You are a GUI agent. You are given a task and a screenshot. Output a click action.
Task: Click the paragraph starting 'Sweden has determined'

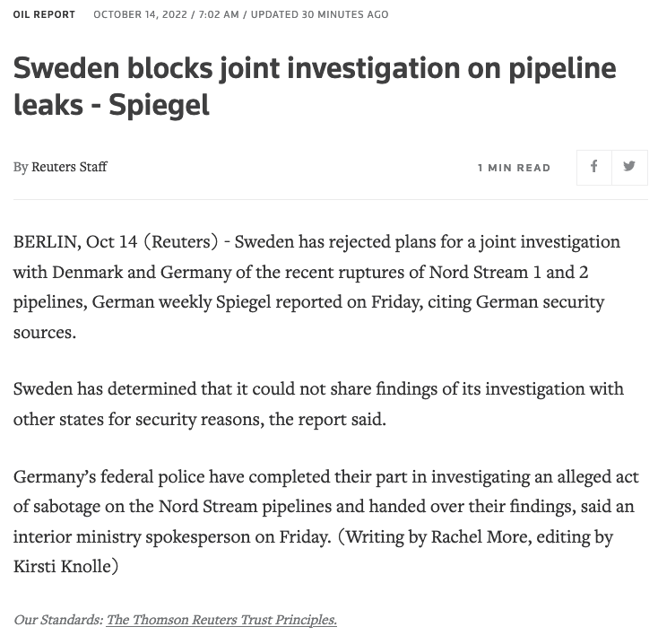tap(318, 404)
